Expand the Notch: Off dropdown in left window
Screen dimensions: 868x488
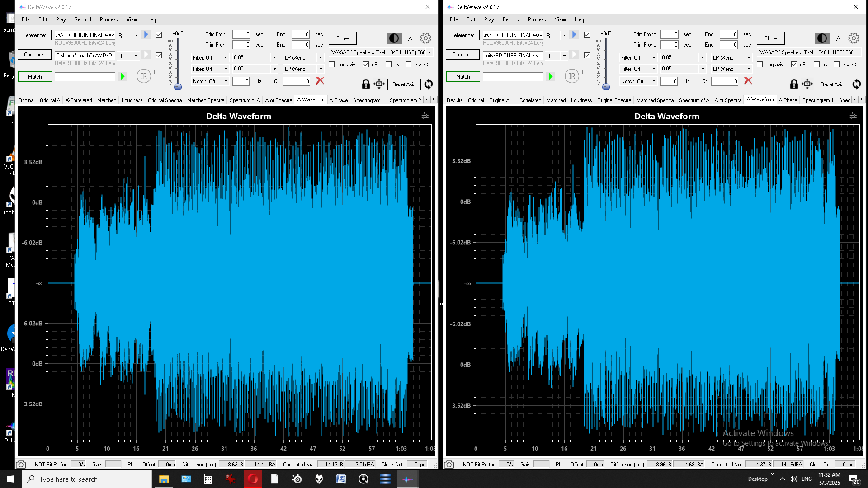click(x=210, y=81)
